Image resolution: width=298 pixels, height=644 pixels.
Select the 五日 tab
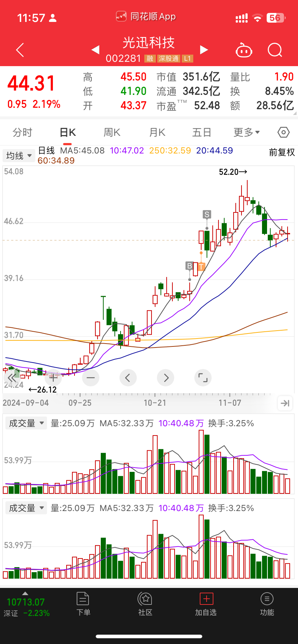(x=202, y=133)
